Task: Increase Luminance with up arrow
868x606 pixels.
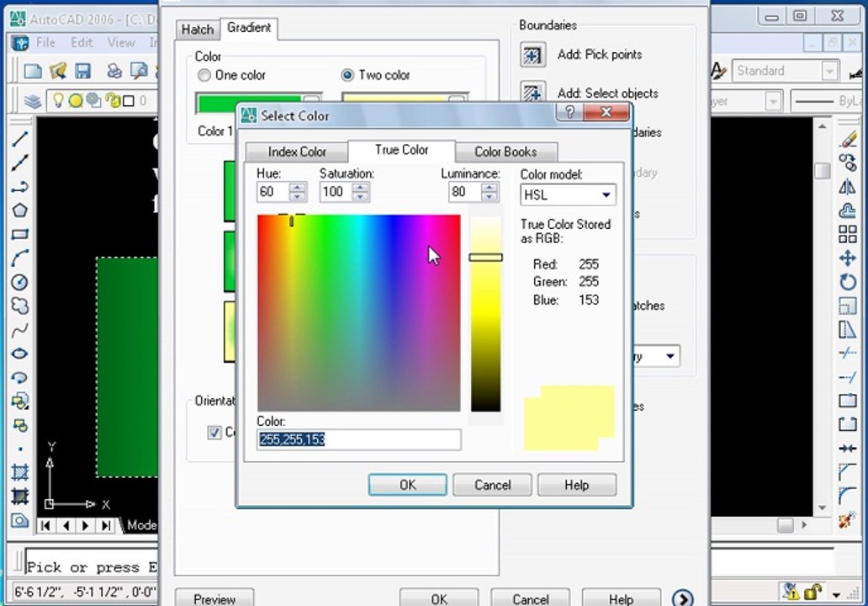Action: [x=489, y=187]
